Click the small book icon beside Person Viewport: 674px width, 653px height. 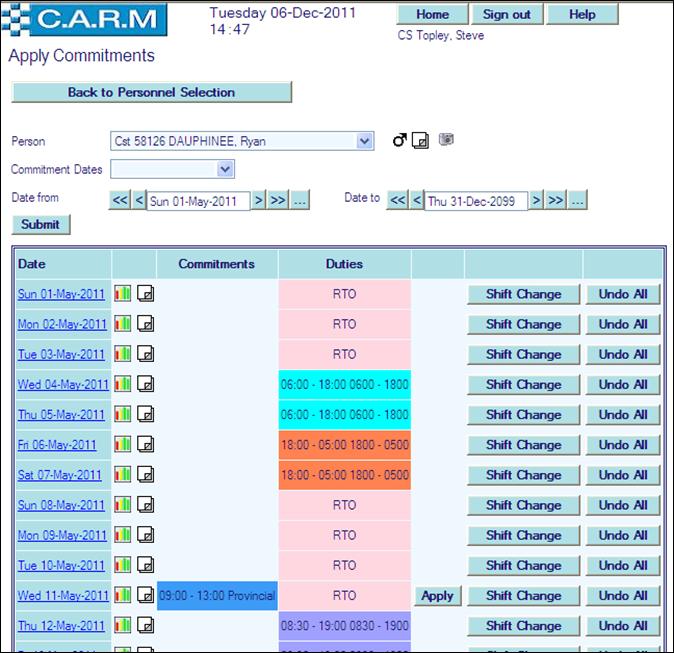pos(446,140)
